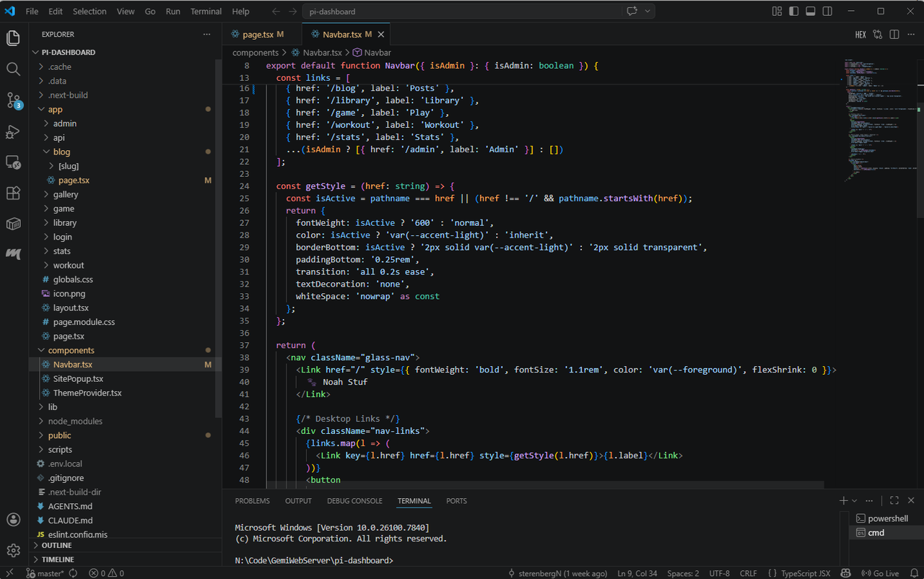Open the chat icon in title bar

(632, 12)
